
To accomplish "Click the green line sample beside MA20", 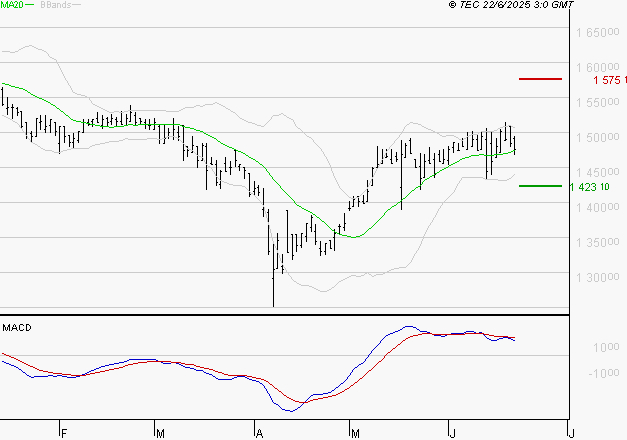I will tap(30, 5).
